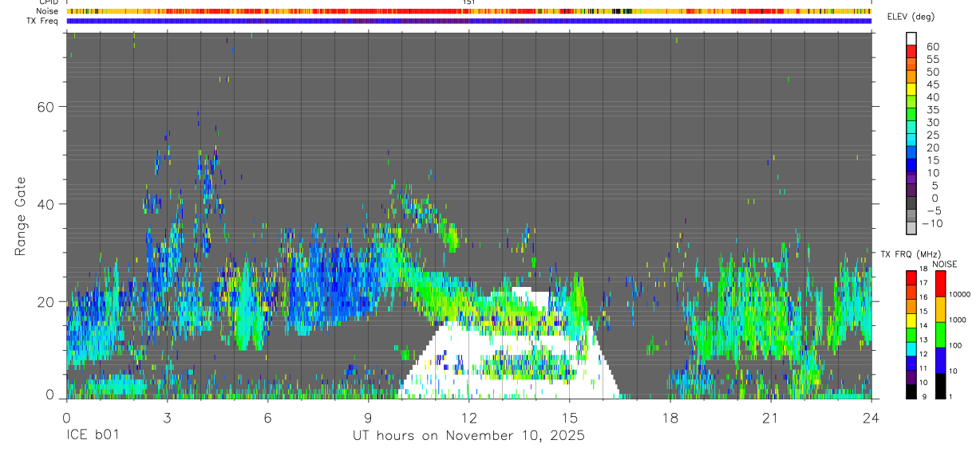This screenshot has width=980, height=452.
Task: Click the '9' value on TX FRQ legend
Action: click(x=925, y=398)
